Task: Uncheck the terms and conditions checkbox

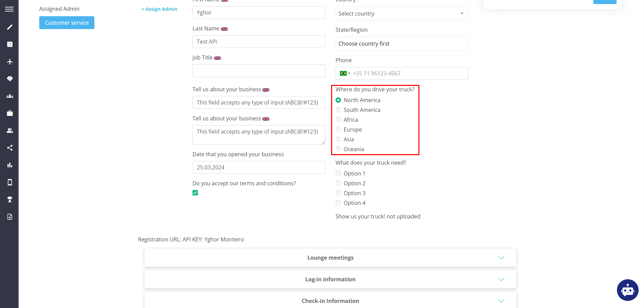Action: 195,193
